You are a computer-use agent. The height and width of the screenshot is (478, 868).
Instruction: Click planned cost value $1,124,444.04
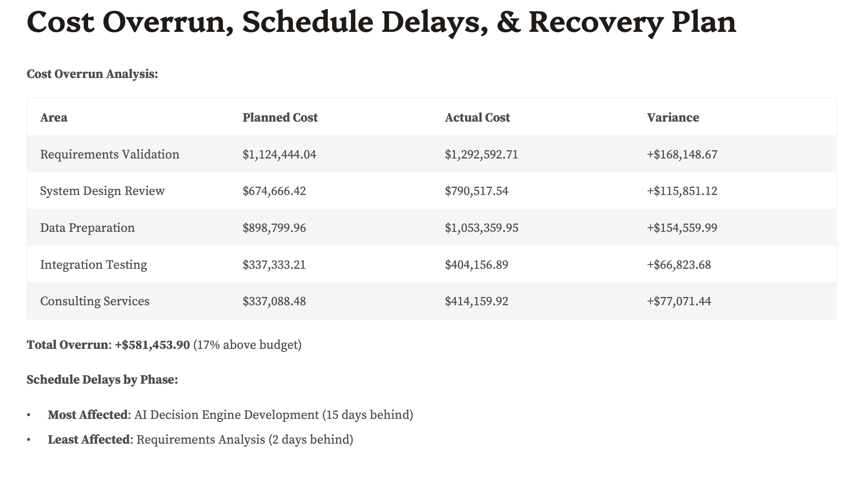[279, 154]
